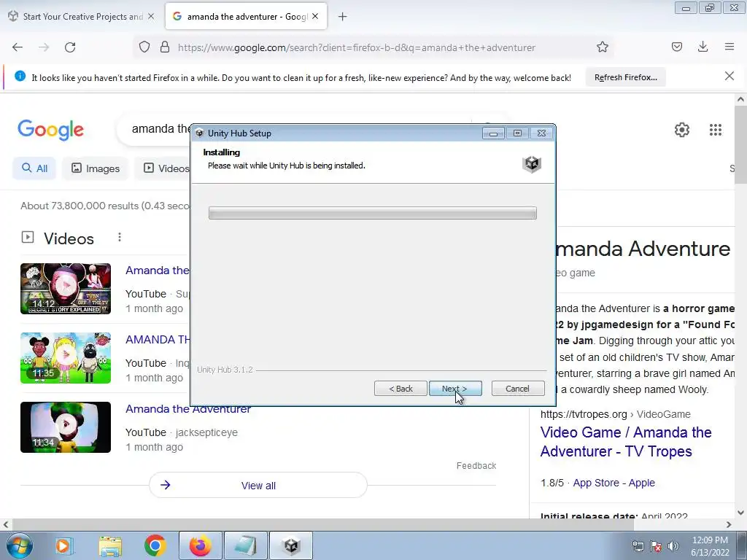Image resolution: width=747 pixels, height=560 pixels.
Task: Click the Refresh Firefox button
Action: [625, 77]
